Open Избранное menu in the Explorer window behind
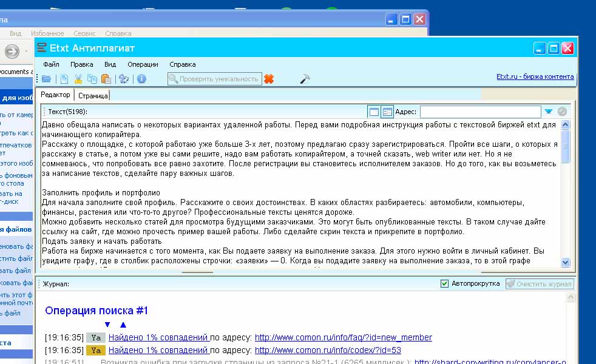Image resolution: width=596 pixels, height=364 pixels. (x=47, y=33)
